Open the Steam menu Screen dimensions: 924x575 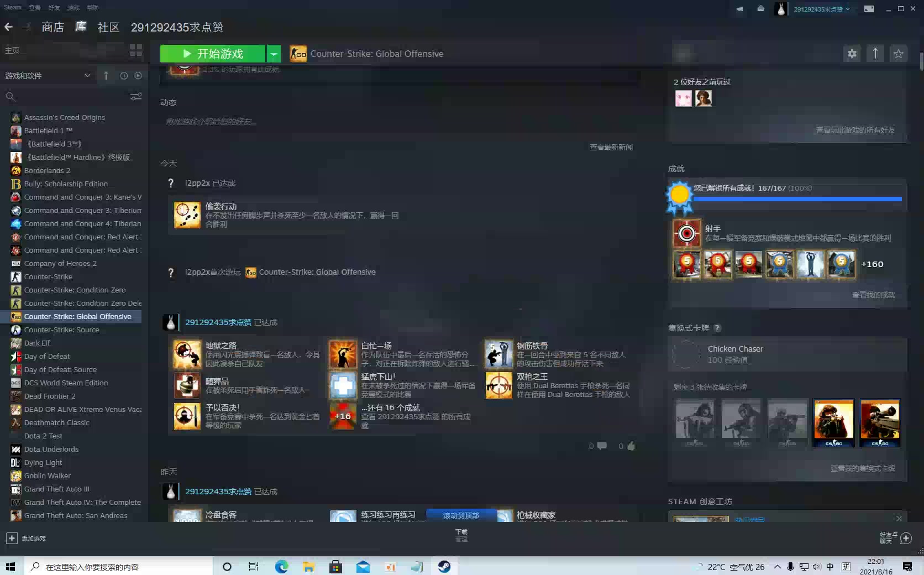pos(13,8)
